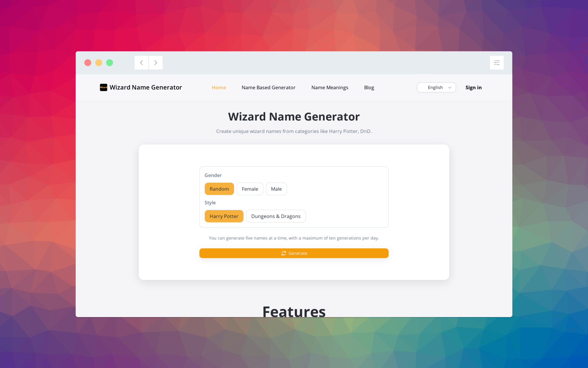Click the 'Create unique wizard names' subtitle
This screenshot has width=588, height=368.
coord(294,131)
